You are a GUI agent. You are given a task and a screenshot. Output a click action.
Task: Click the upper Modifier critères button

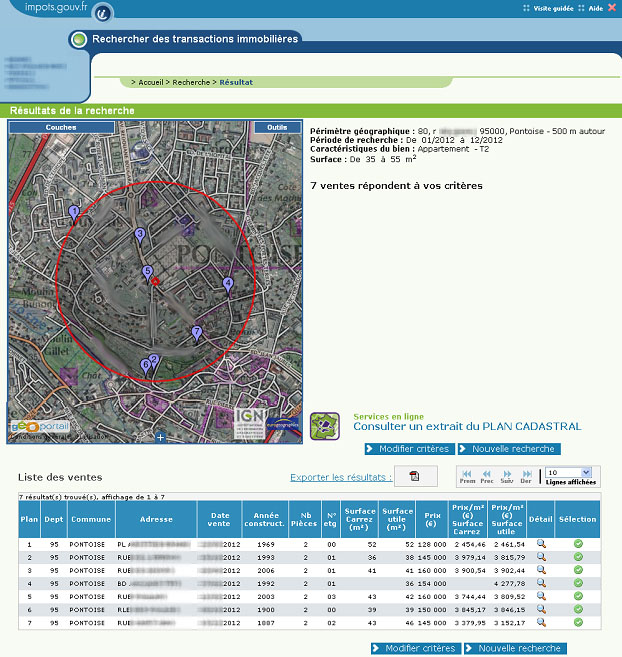point(409,449)
